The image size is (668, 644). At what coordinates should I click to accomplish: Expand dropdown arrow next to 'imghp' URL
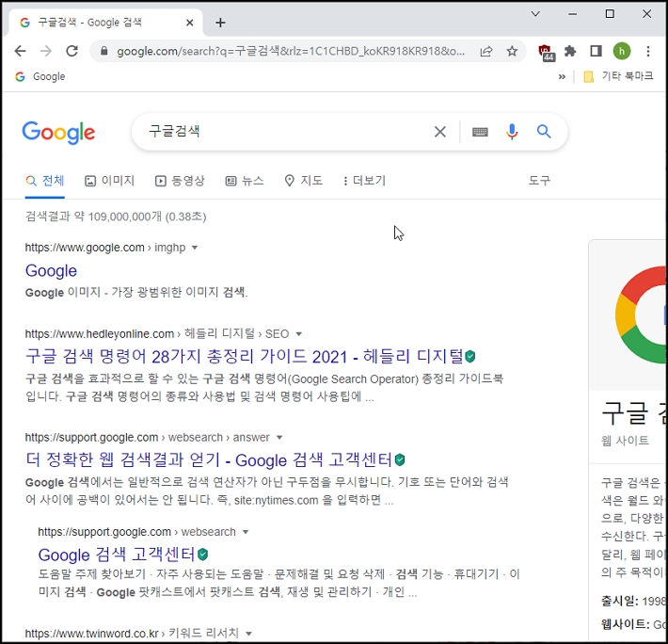click(x=195, y=248)
